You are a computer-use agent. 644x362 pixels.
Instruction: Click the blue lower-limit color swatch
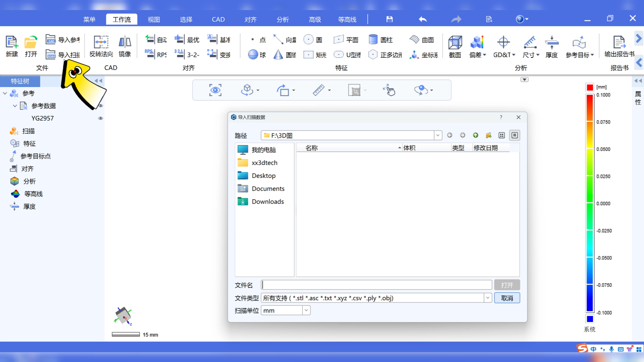pyautogui.click(x=590, y=319)
